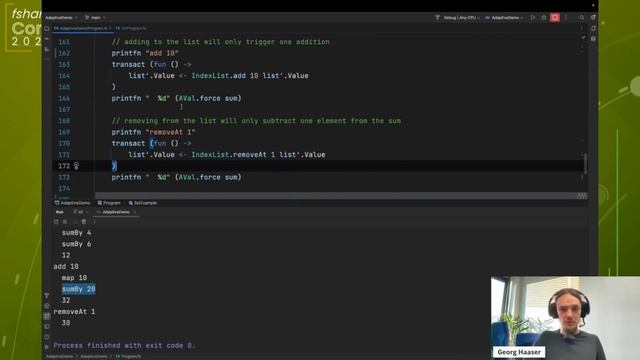
Task: Click the 'map 10' console output line
Action: (74, 278)
